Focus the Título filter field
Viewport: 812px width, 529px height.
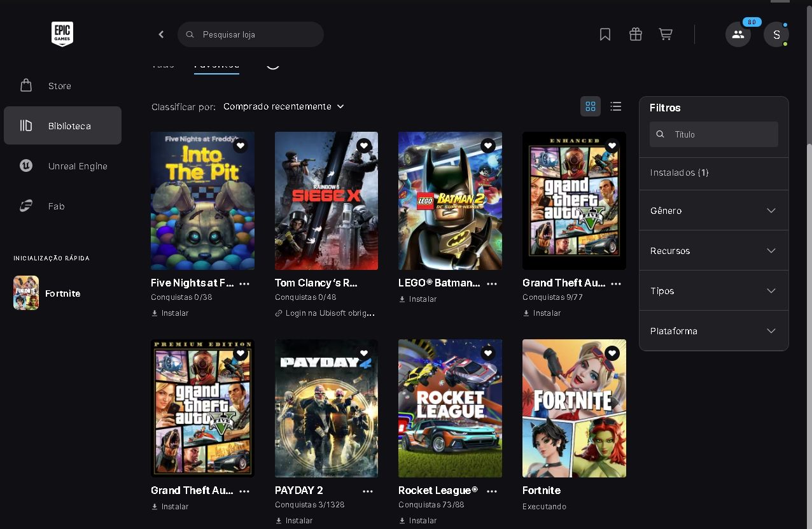pos(714,134)
